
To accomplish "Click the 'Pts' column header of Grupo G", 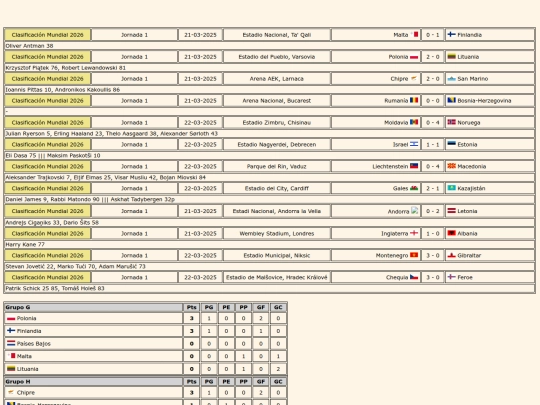I will tap(191, 307).
